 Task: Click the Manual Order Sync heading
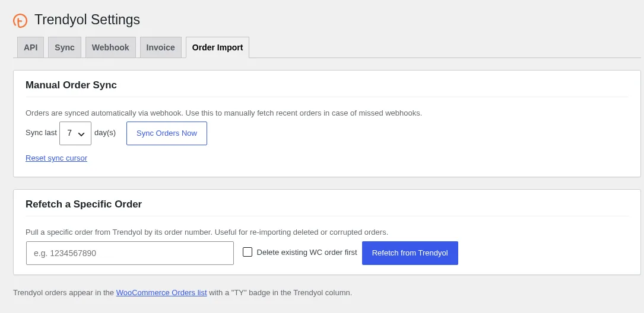click(x=71, y=85)
